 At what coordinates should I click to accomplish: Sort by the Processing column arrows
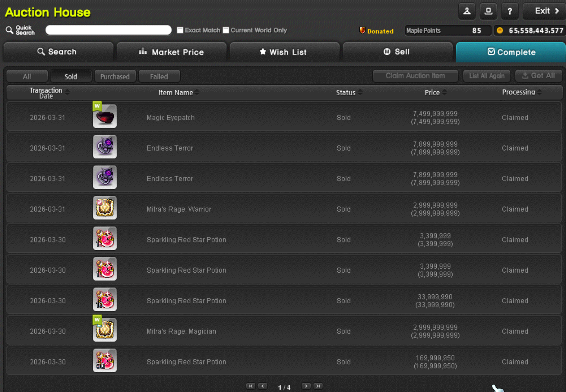[539, 92]
